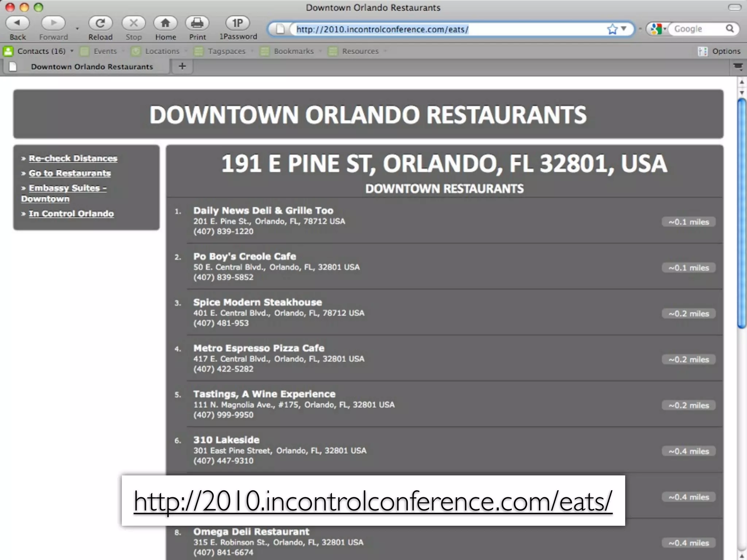747x560 pixels.
Task: Click phone number (407) 422-5282
Action: tap(223, 369)
